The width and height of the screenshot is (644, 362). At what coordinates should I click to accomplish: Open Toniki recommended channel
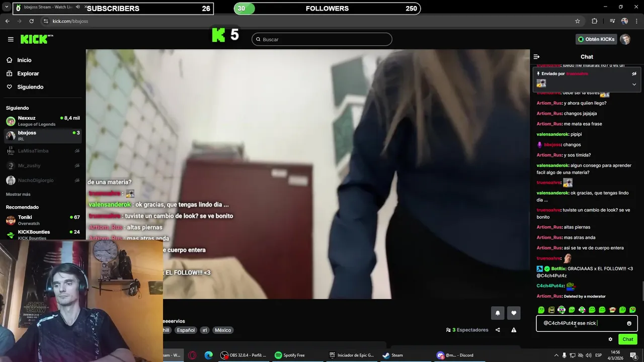point(43,220)
